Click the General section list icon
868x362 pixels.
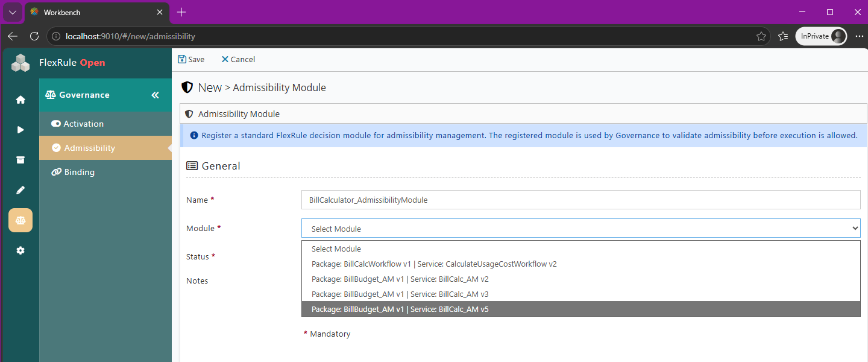[x=192, y=166]
